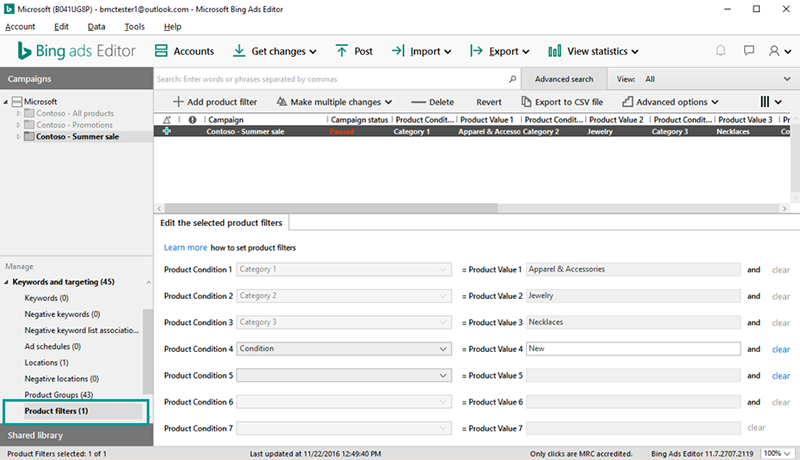
Task: Collapse the Microsoft account tree node
Action: pos(6,102)
